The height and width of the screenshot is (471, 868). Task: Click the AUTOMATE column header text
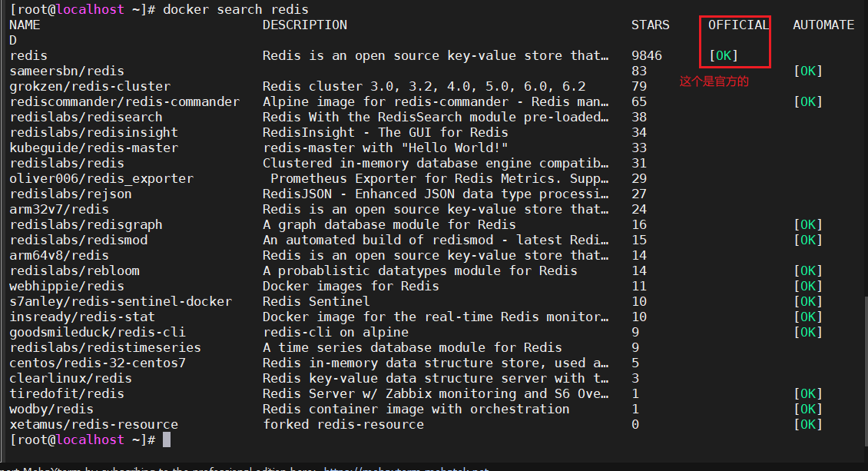pyautogui.click(x=823, y=25)
